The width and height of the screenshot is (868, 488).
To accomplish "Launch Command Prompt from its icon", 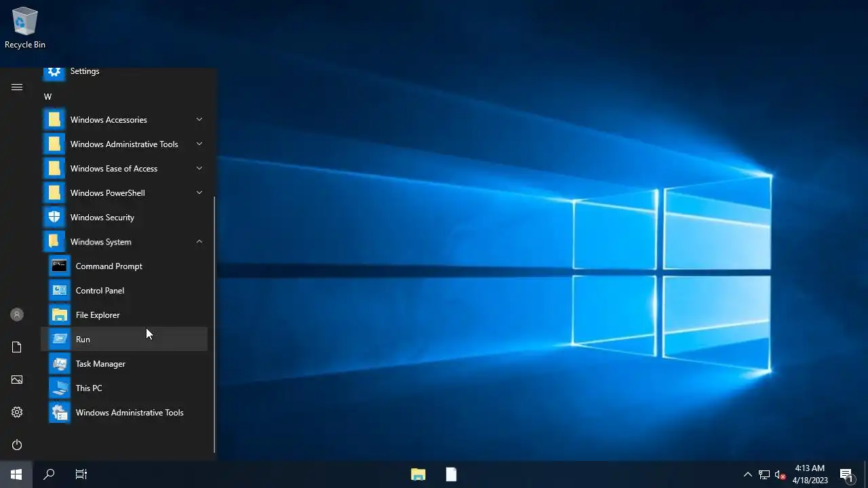I will point(60,266).
